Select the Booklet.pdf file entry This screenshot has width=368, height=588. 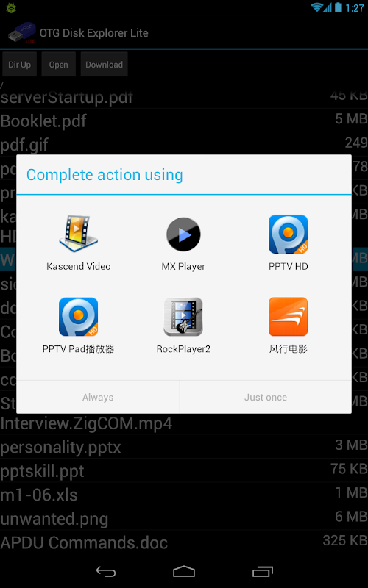click(184, 121)
